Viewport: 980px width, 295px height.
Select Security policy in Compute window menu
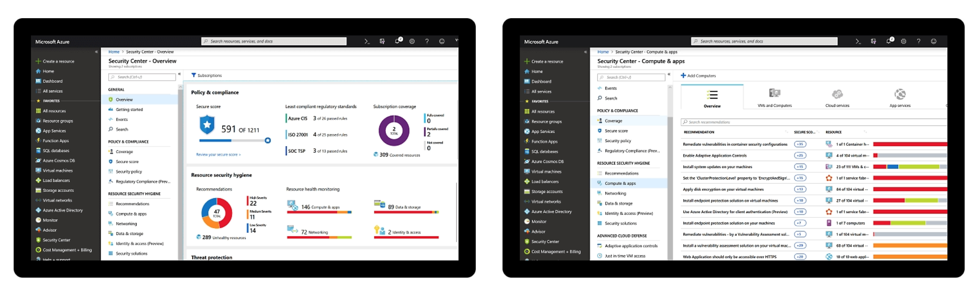617,141
